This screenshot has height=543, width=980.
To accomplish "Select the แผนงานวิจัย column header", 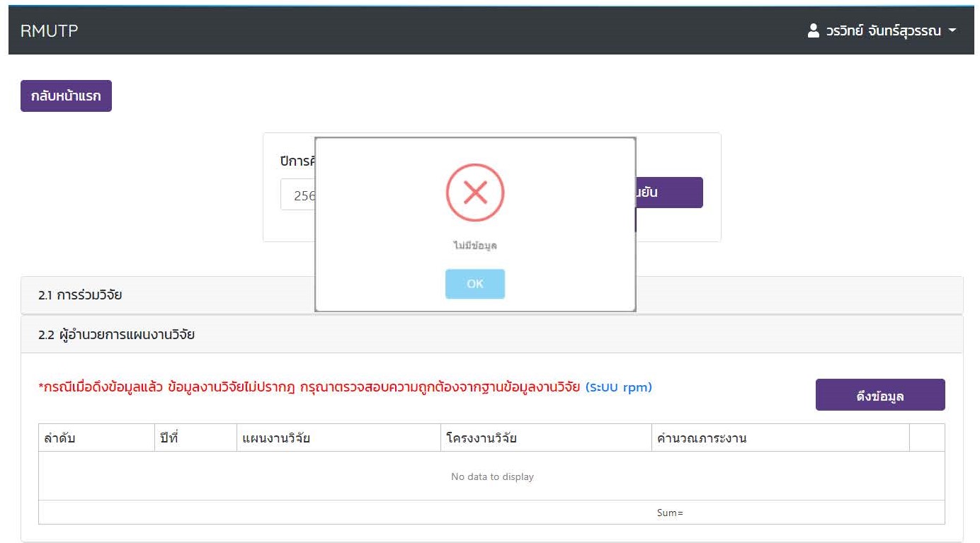I will click(x=276, y=438).
